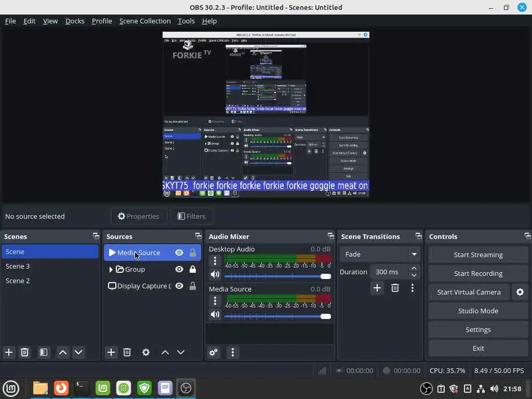Move scene up with arrow

click(x=63, y=352)
